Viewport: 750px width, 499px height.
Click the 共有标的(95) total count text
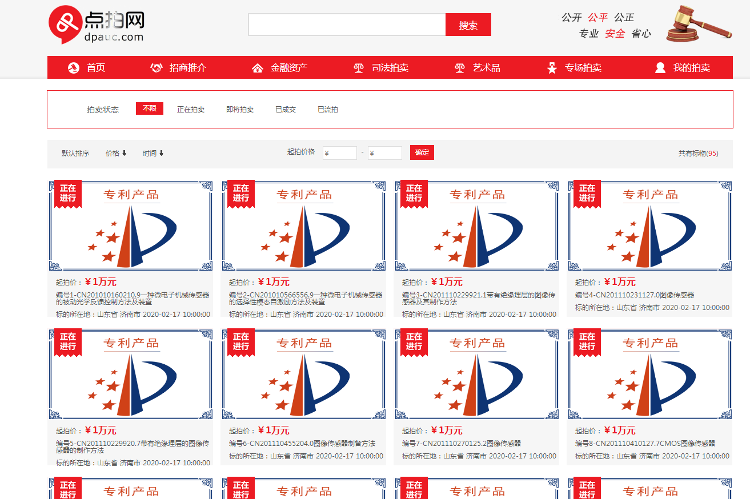click(x=698, y=154)
